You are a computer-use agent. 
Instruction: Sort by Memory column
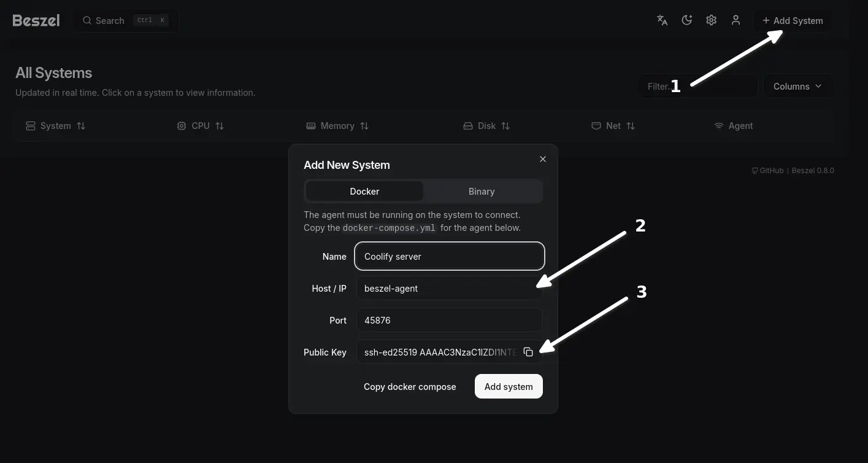click(x=337, y=126)
